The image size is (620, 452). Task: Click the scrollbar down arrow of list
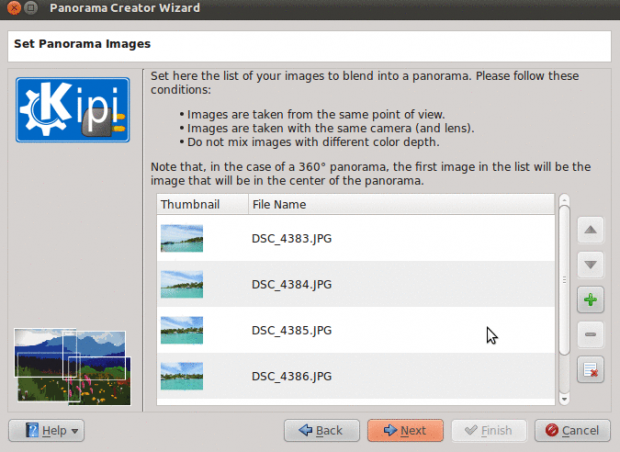tap(564, 398)
